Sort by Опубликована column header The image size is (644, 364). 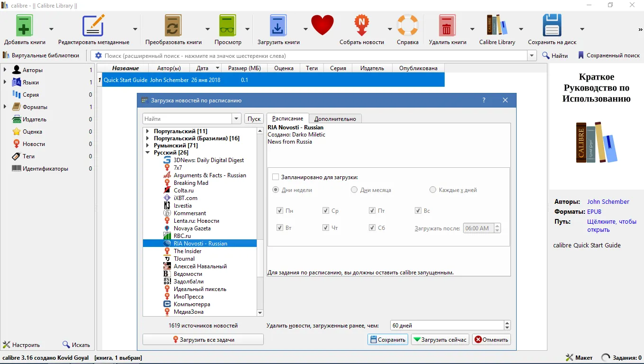tap(419, 68)
